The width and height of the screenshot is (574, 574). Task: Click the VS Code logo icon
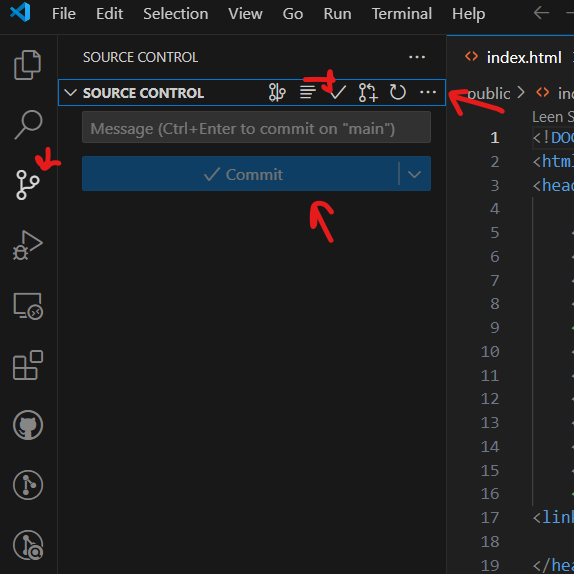pos(20,12)
